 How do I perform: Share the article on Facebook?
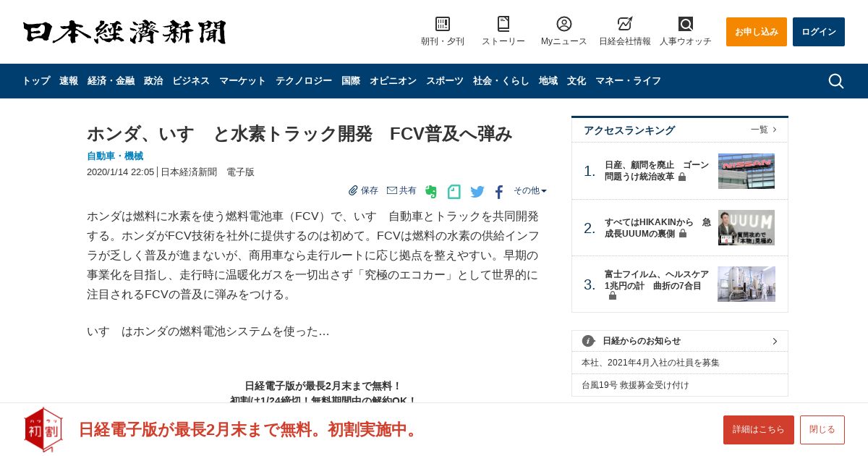(x=499, y=192)
